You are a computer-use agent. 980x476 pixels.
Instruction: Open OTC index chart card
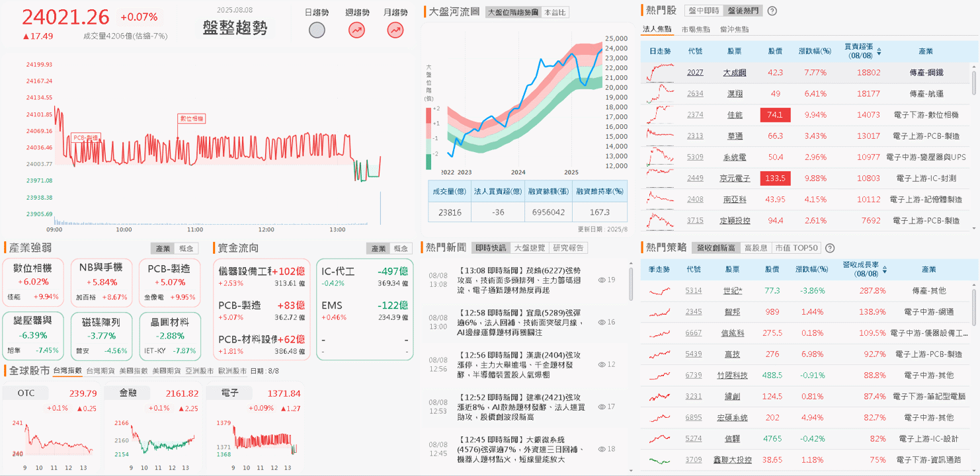[x=50, y=427]
